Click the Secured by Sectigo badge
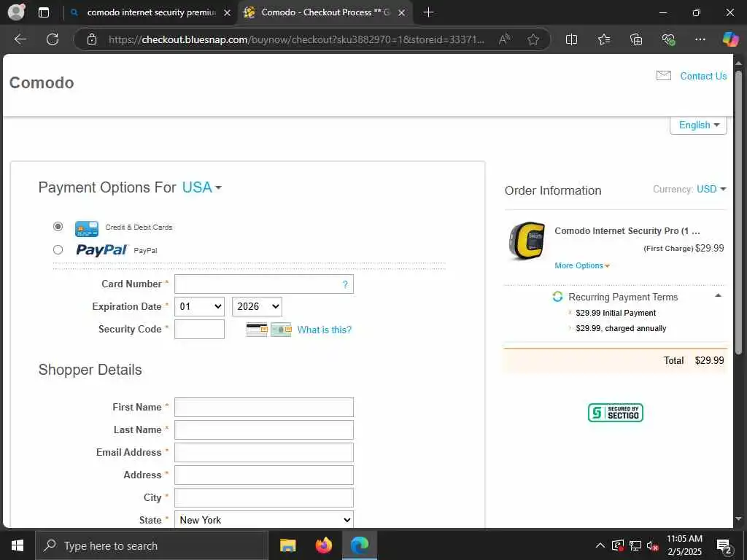Image resolution: width=747 pixels, height=560 pixels. point(615,413)
